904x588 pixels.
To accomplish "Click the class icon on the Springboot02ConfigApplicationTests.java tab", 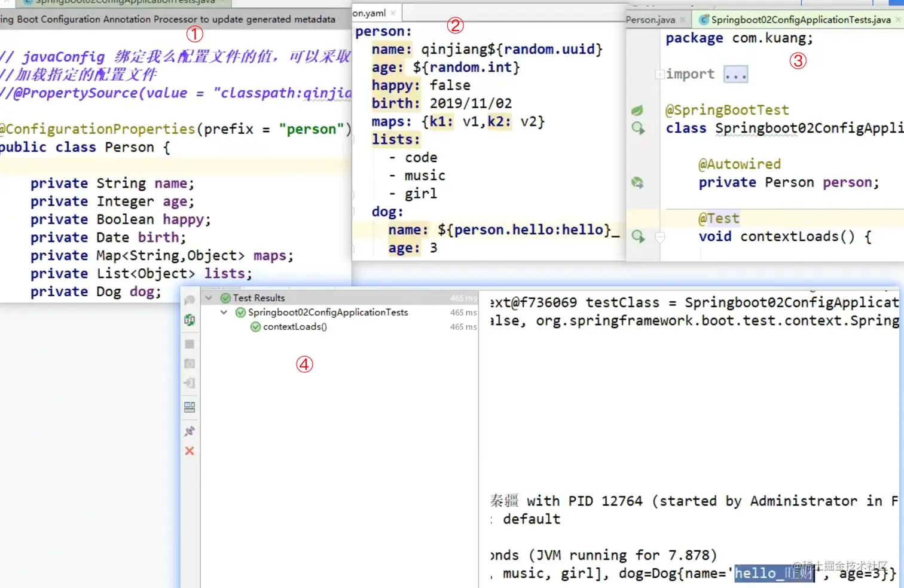I will coord(704,20).
